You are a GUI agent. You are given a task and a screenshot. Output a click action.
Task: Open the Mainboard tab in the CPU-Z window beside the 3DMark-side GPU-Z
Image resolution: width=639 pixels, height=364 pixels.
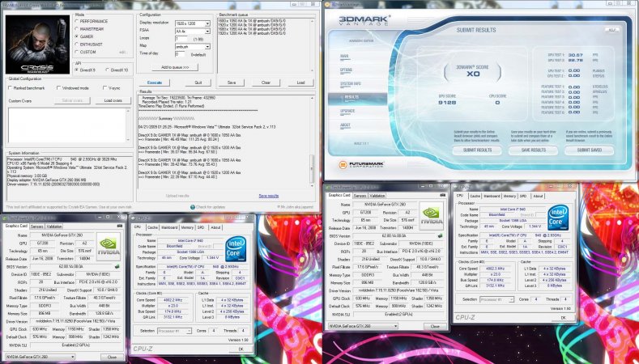(492, 196)
